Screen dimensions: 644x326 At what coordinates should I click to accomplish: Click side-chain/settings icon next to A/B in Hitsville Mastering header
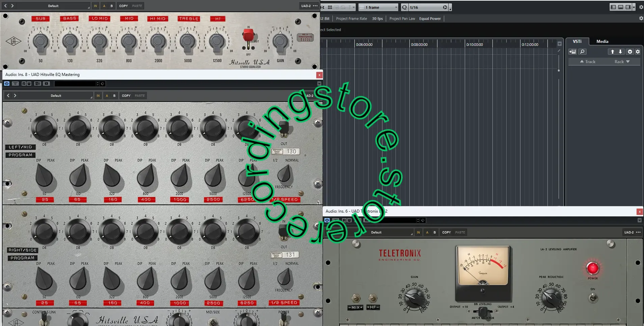[47, 83]
